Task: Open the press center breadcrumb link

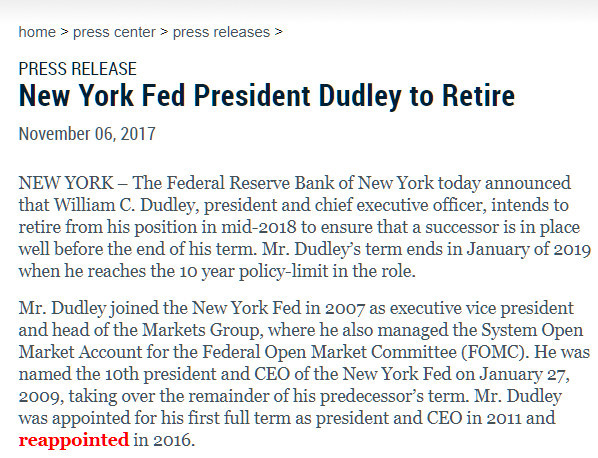Action: tap(114, 32)
